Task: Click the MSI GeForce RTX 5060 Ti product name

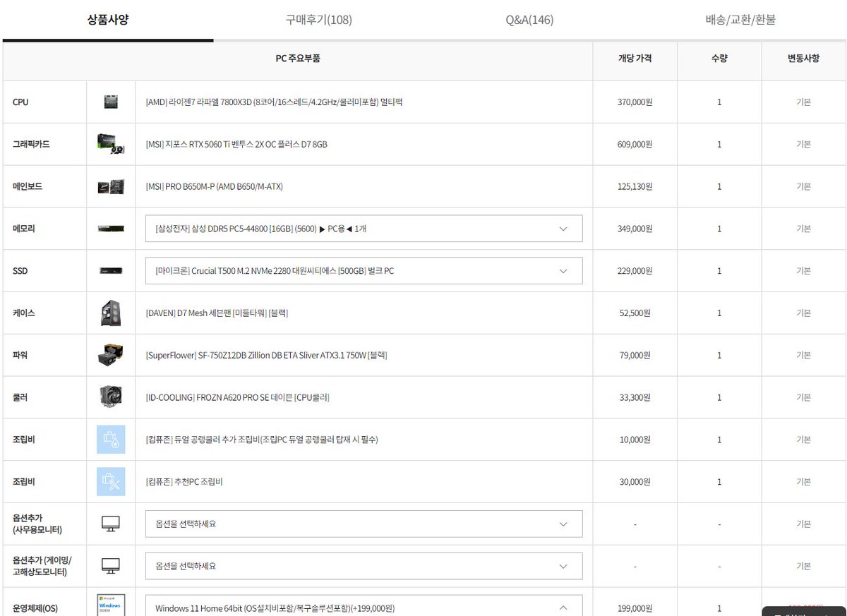Action: (x=236, y=144)
